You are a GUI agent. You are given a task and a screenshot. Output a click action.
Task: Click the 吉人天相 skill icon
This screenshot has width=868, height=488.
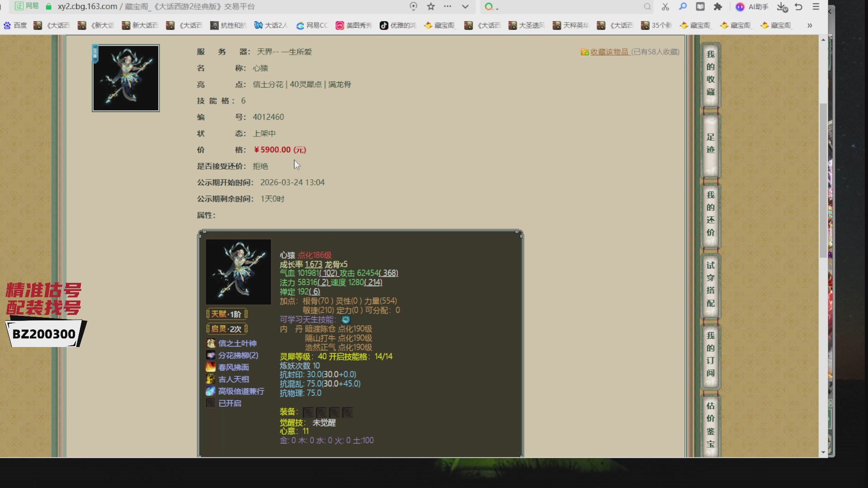tap(211, 379)
